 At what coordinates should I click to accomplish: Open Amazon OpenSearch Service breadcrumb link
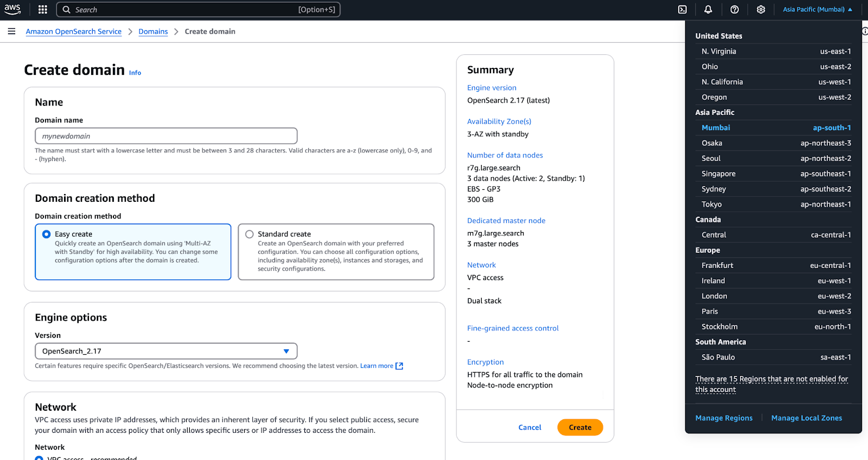(74, 31)
